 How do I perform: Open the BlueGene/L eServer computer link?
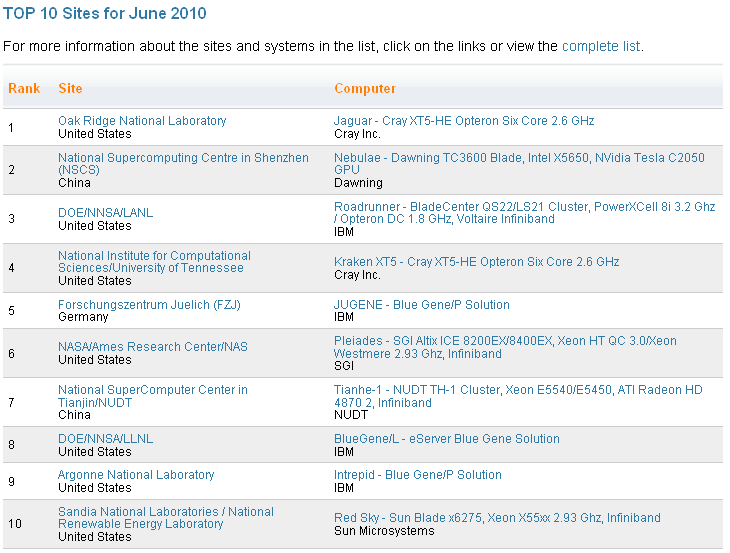click(x=447, y=439)
